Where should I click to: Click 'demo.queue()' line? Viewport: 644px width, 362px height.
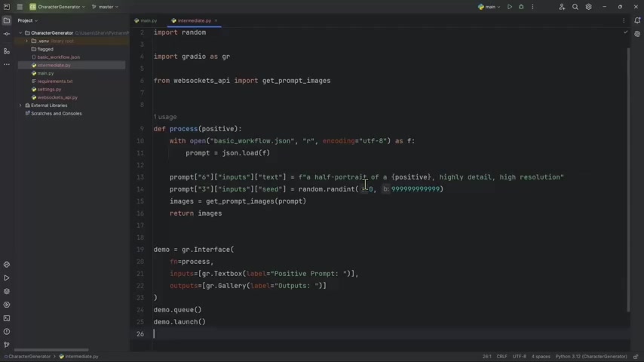coord(177,310)
